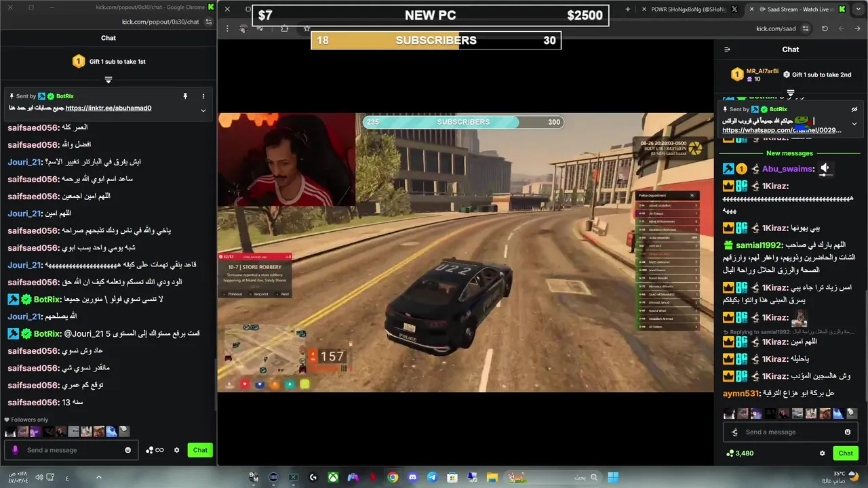Open Google Chrome from taskbar

pyautogui.click(x=393, y=477)
